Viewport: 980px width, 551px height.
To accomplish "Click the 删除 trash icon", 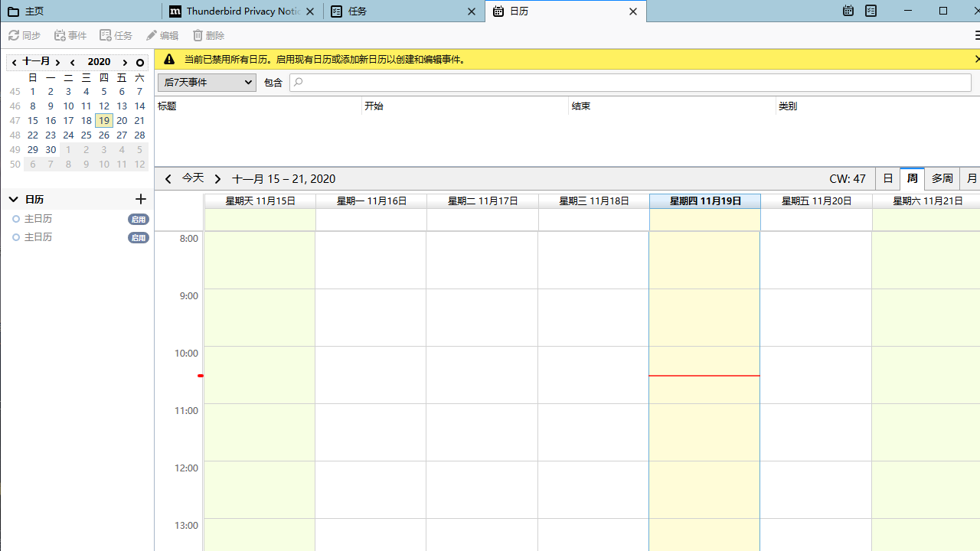I will (x=207, y=35).
